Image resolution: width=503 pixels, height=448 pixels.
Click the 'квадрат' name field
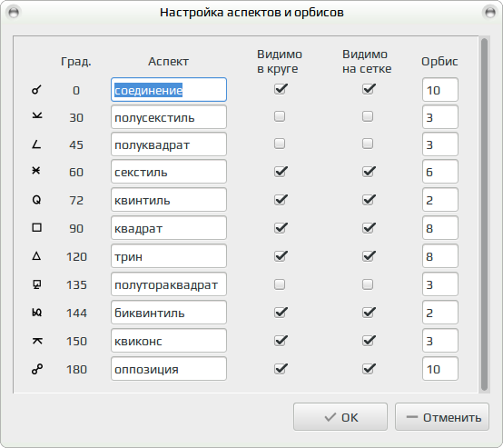(169, 228)
